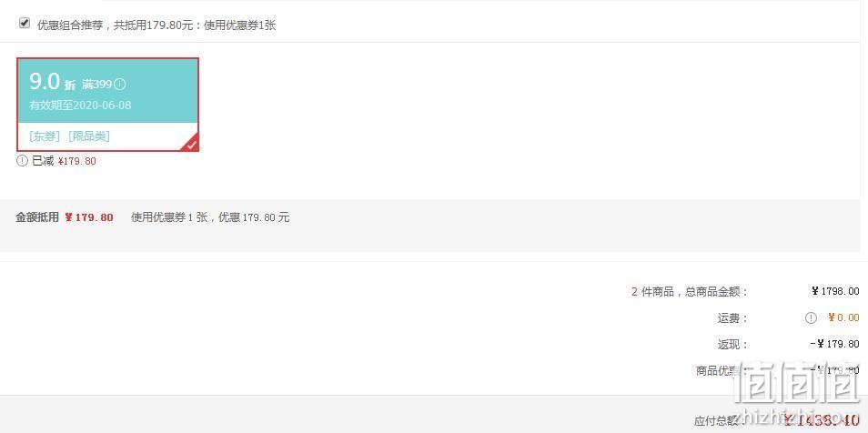Click the 有效期至2020-06-08 expiry text

(80, 106)
